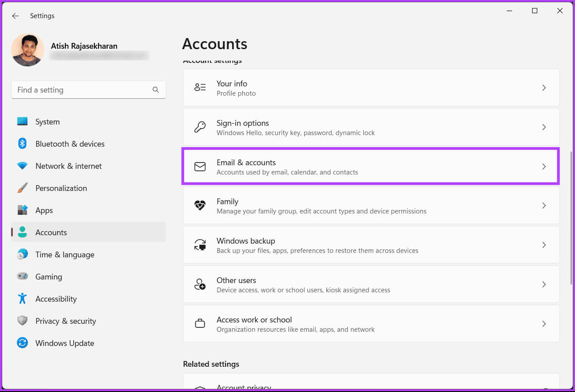Open the System settings page

click(x=89, y=121)
